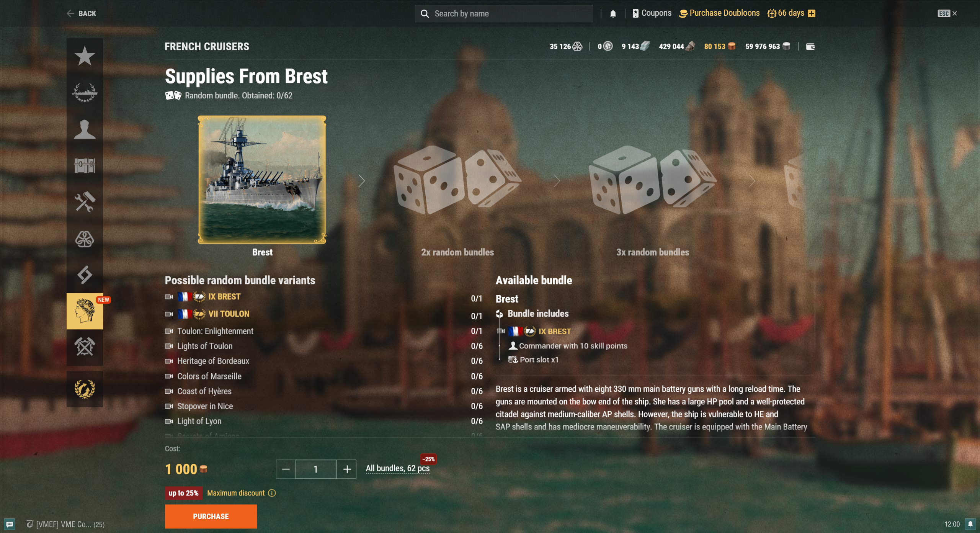Click chevron after 2x random bundles
Viewport: 980px width, 533px height.
pos(557,181)
